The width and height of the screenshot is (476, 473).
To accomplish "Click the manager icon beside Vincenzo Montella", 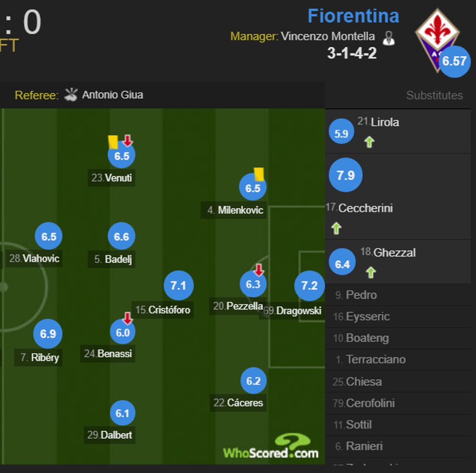I will pyautogui.click(x=389, y=38).
